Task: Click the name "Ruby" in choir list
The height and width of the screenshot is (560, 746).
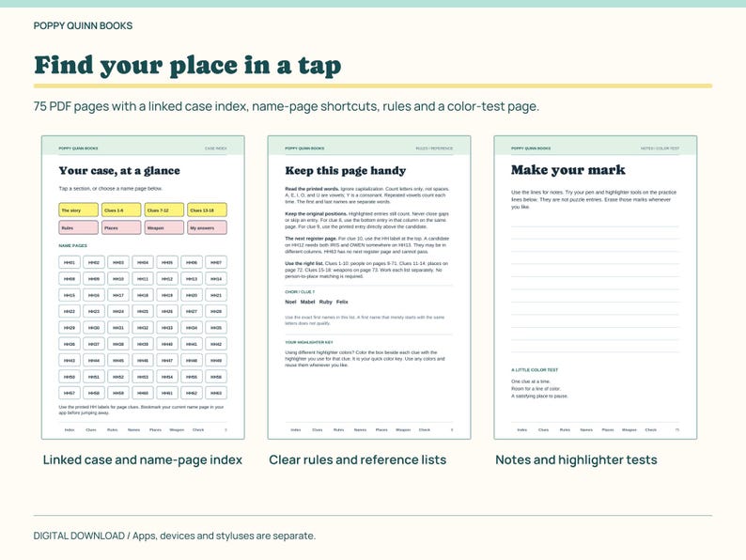Action: click(325, 302)
